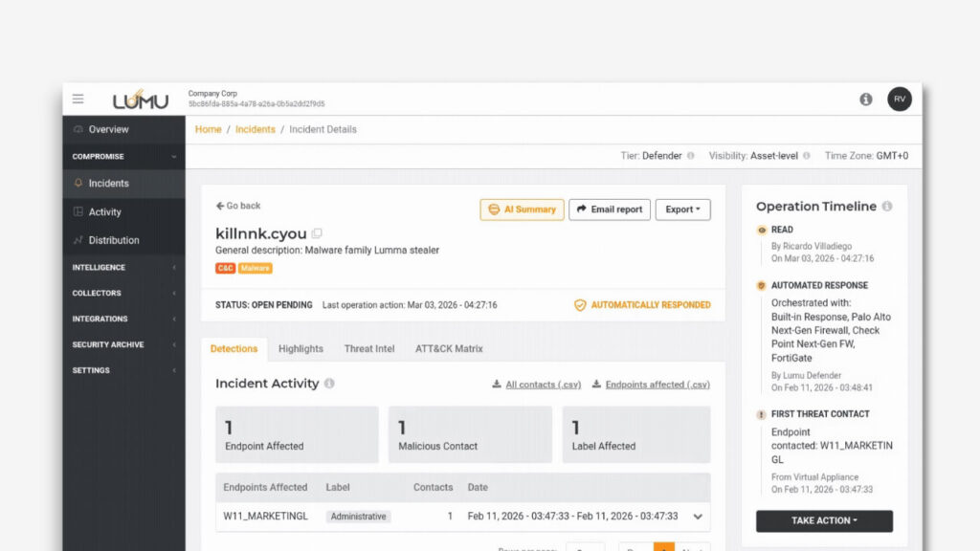This screenshot has width=980, height=551.
Task: Click info icon beside Incident Activity
Action: click(329, 384)
